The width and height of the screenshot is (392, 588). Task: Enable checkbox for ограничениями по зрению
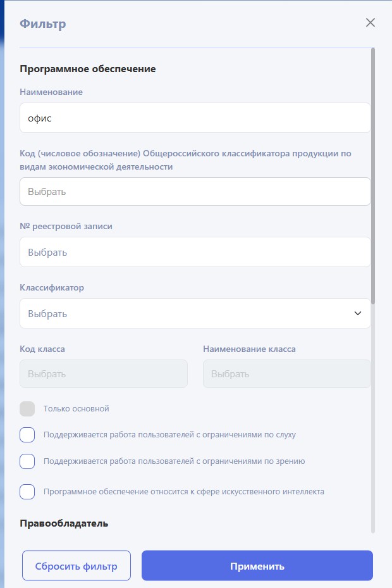[27, 461]
